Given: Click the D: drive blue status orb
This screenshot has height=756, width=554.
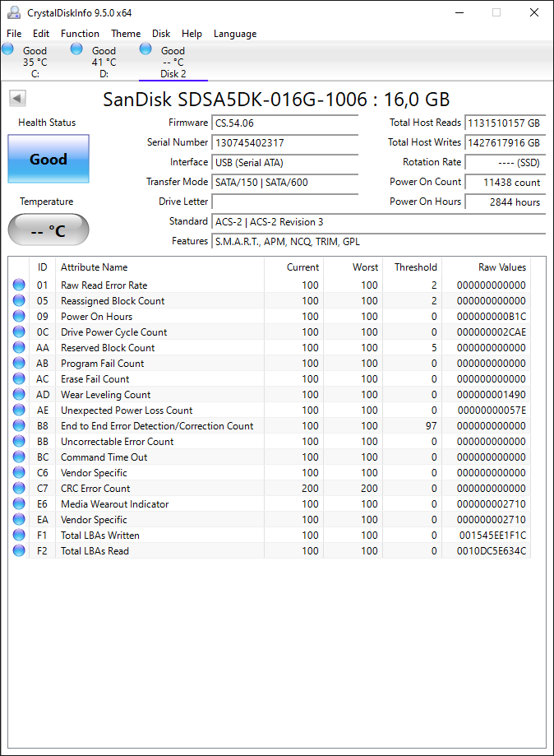Looking at the screenshot, I should [76, 49].
